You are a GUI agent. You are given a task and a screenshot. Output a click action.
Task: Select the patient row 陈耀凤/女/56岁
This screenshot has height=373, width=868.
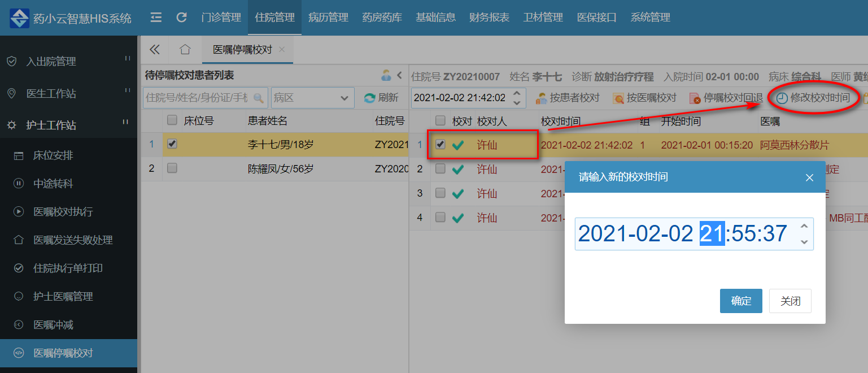274,168
